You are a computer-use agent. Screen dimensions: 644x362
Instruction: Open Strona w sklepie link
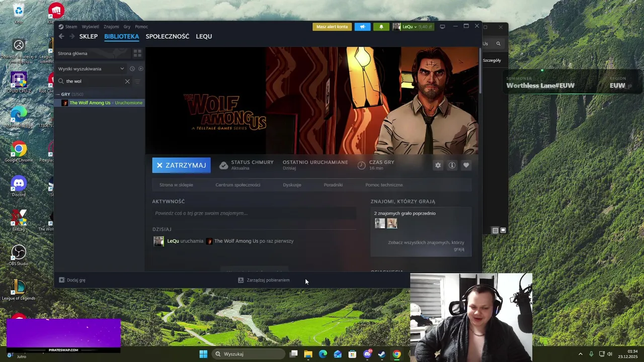pyautogui.click(x=176, y=185)
